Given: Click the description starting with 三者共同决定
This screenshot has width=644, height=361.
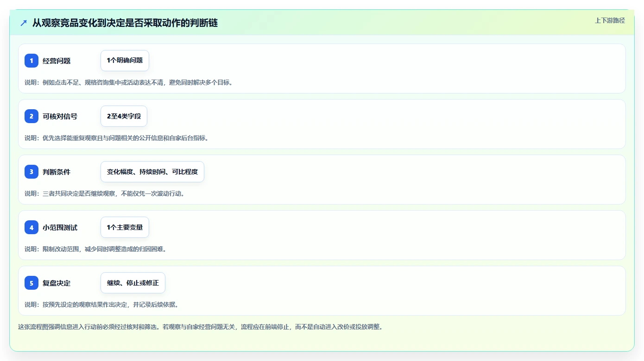Looking at the screenshot, I should click(x=104, y=193).
